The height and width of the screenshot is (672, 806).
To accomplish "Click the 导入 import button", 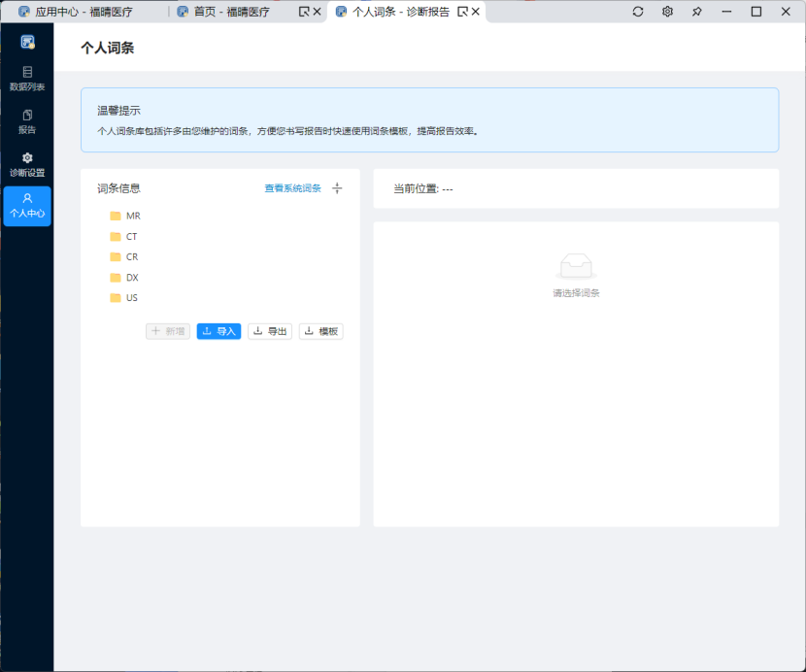I will [218, 331].
